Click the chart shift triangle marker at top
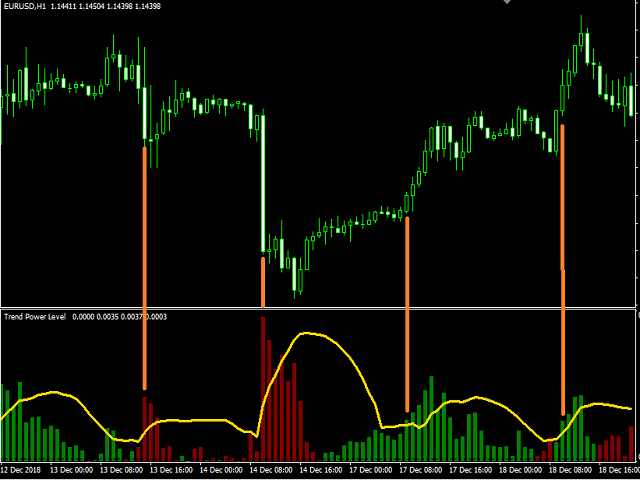The width and height of the screenshot is (640, 480). (507, 2)
